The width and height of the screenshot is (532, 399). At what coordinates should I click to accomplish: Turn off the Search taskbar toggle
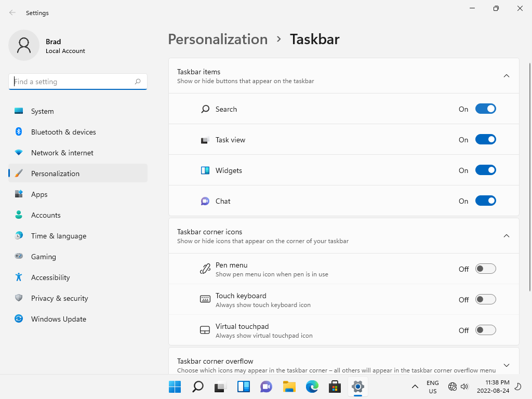[x=485, y=109]
